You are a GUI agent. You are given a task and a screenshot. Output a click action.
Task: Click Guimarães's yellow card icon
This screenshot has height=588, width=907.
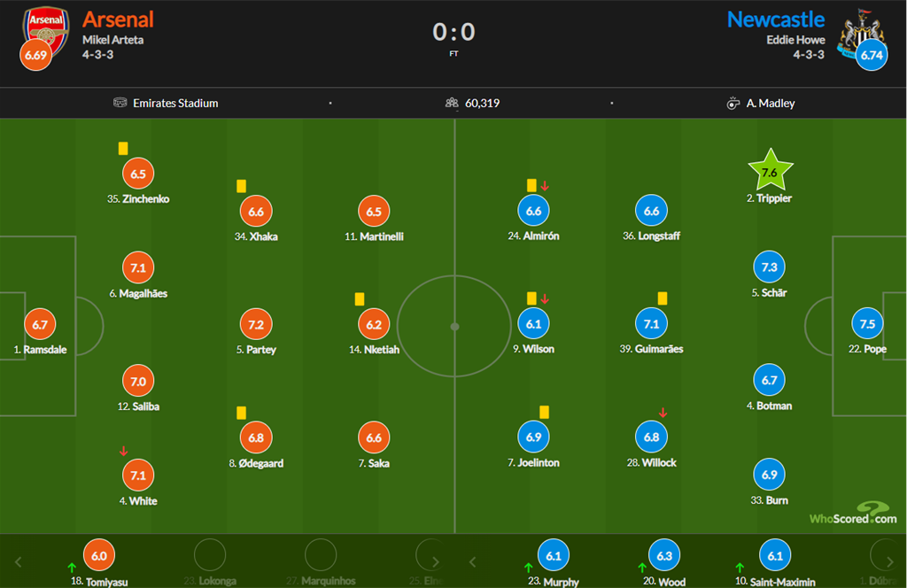[x=662, y=298]
